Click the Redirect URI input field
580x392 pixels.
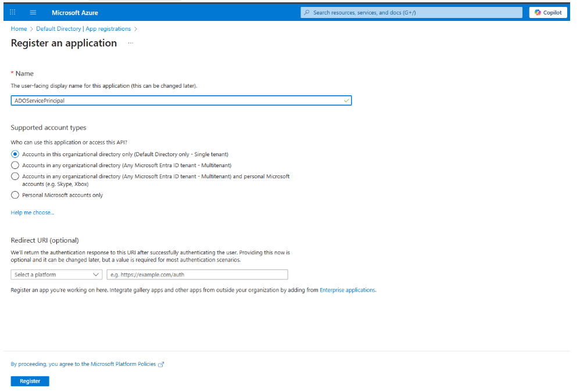tap(197, 275)
